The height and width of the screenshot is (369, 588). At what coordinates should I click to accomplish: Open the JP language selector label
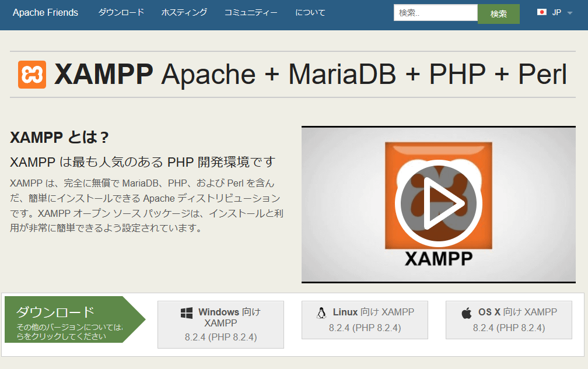(x=557, y=12)
